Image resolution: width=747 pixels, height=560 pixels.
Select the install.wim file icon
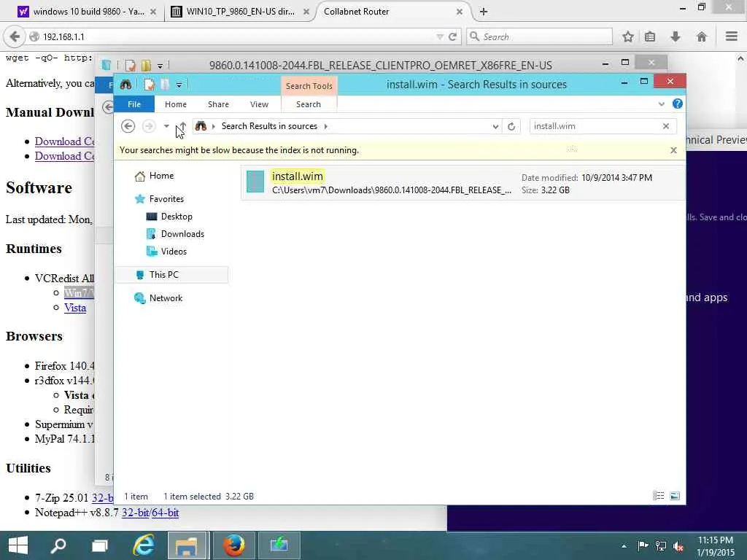pyautogui.click(x=255, y=182)
